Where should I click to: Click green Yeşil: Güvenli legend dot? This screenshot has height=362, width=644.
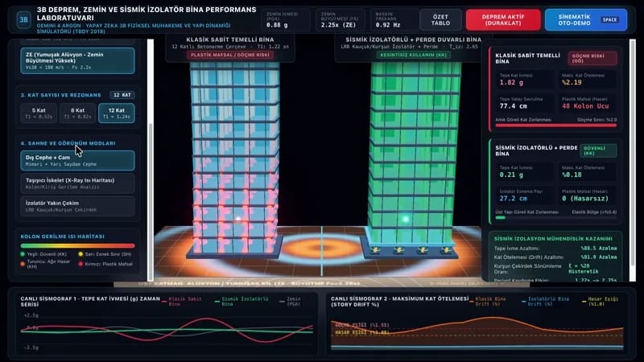pyautogui.click(x=23, y=254)
